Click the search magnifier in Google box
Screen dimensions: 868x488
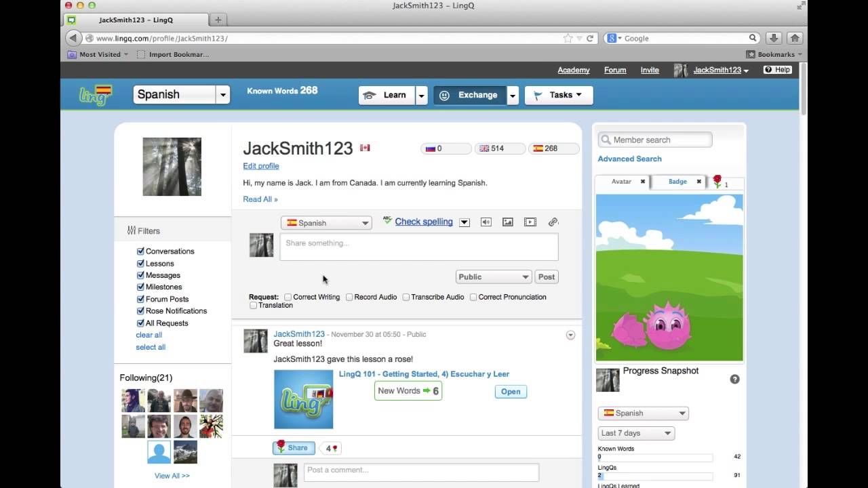tap(753, 39)
